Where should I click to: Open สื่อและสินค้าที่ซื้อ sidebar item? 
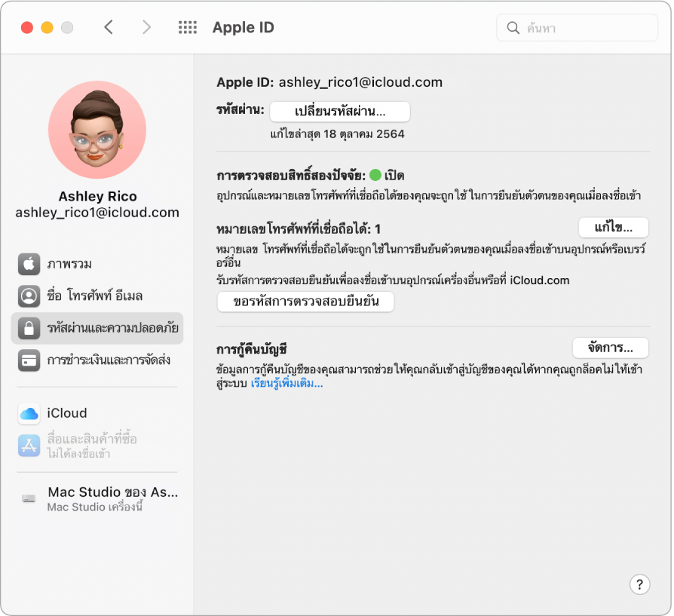(x=97, y=446)
